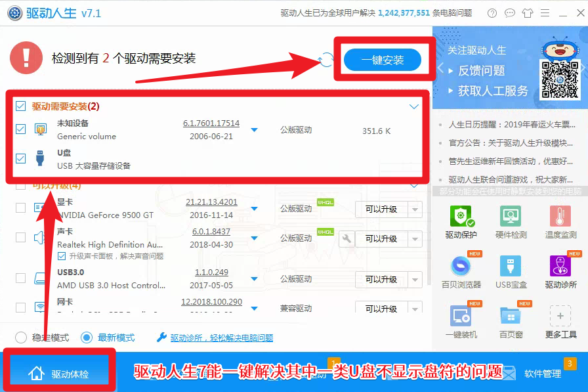
Task: Open version dropdown for 网卡 driver
Action: click(x=254, y=309)
